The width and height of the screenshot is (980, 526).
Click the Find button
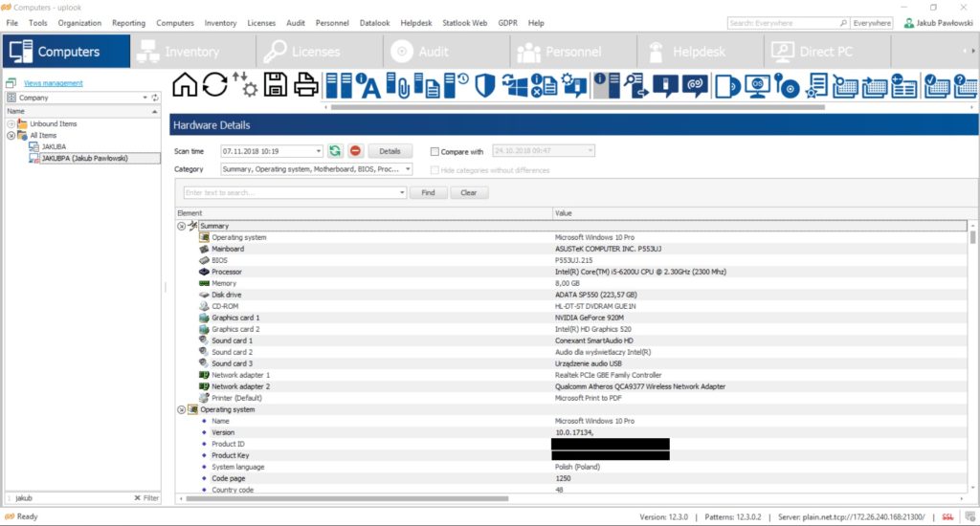click(x=428, y=192)
